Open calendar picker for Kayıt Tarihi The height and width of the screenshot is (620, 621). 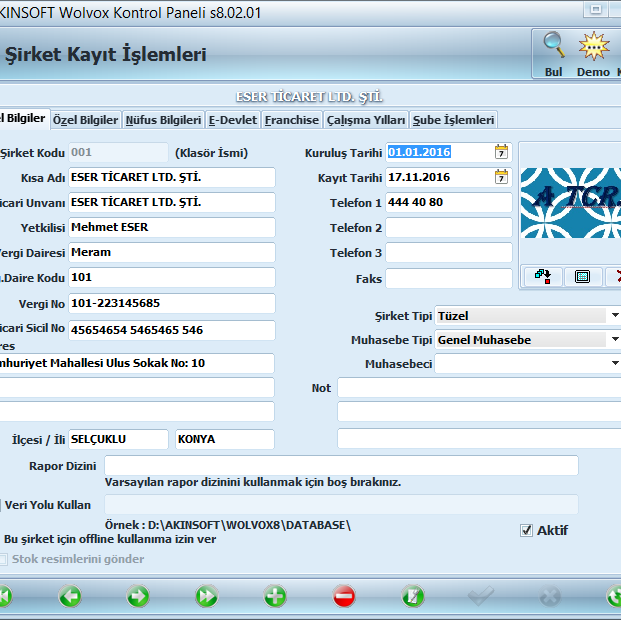pyautogui.click(x=502, y=177)
